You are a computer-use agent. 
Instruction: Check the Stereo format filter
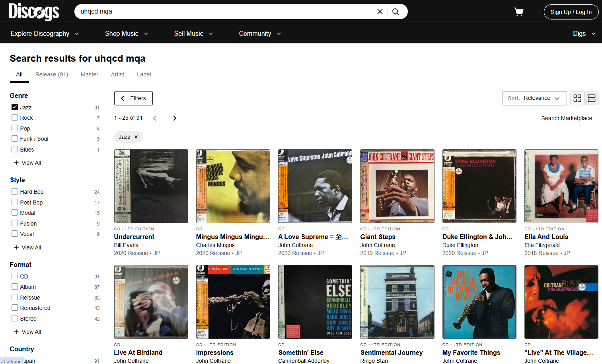coord(15,318)
